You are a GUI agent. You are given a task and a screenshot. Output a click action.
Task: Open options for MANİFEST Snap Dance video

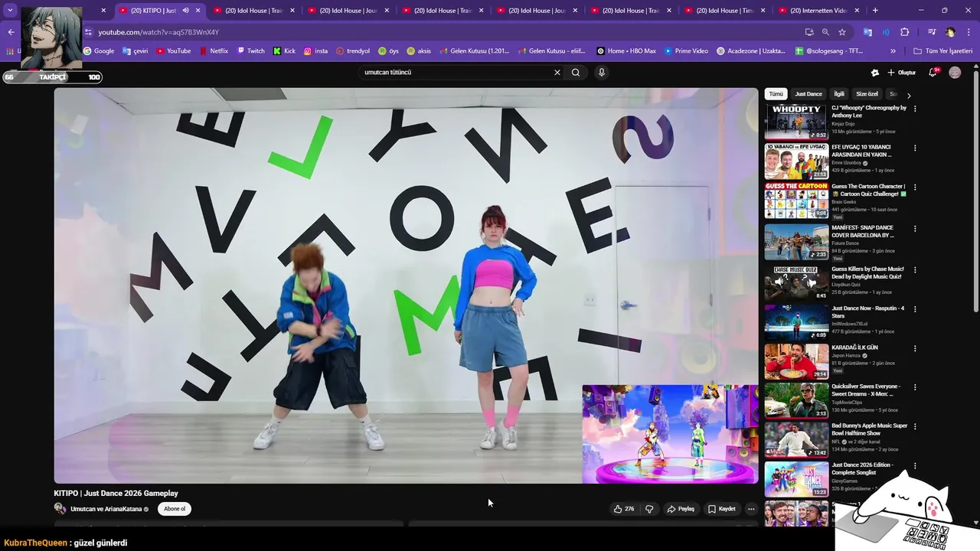[x=915, y=229]
